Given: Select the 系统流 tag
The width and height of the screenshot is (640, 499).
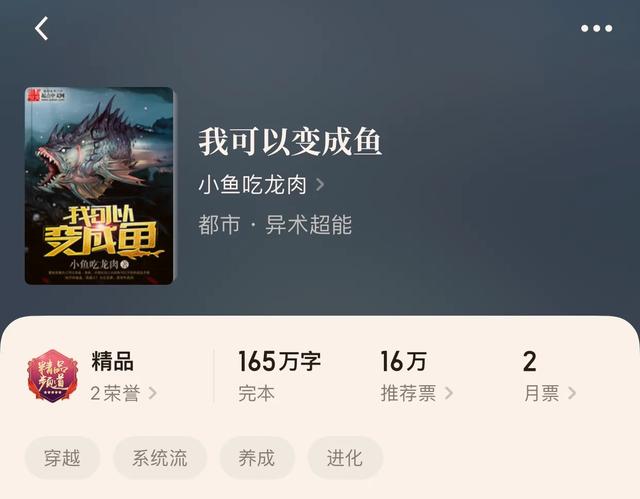Looking at the screenshot, I should [160, 458].
